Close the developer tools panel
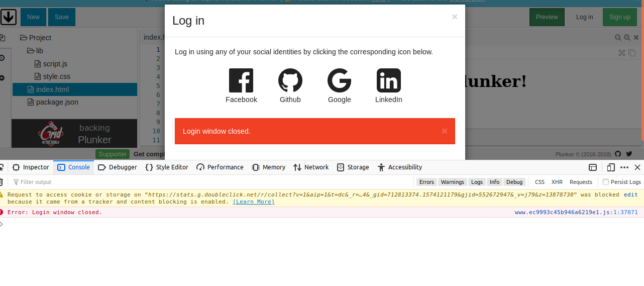644x286 pixels. [637, 167]
